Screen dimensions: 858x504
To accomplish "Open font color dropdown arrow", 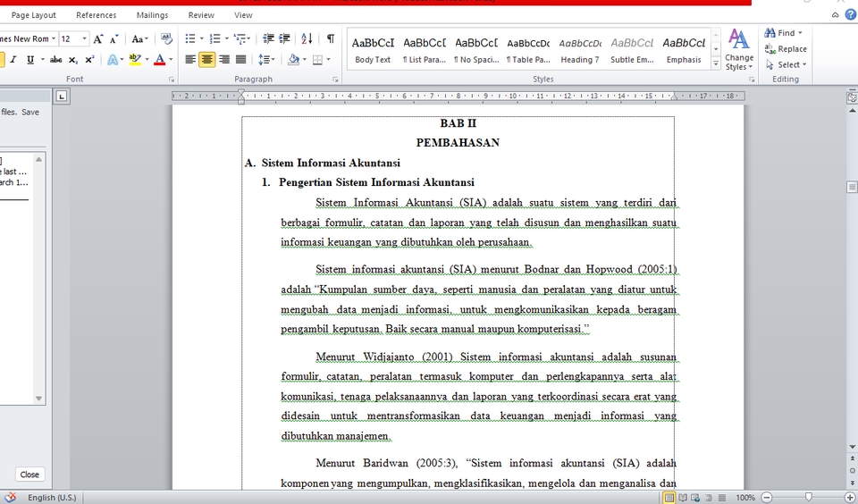I will coord(171,60).
